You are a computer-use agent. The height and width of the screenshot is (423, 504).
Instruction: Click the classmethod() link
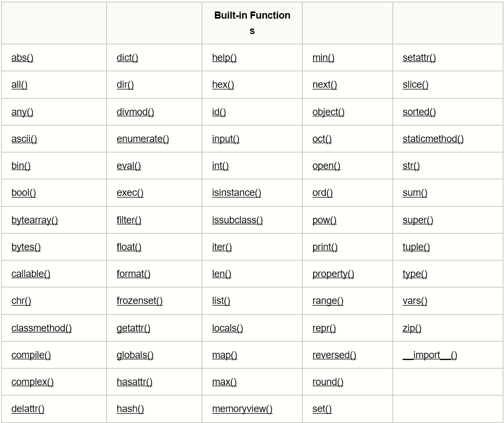41,328
